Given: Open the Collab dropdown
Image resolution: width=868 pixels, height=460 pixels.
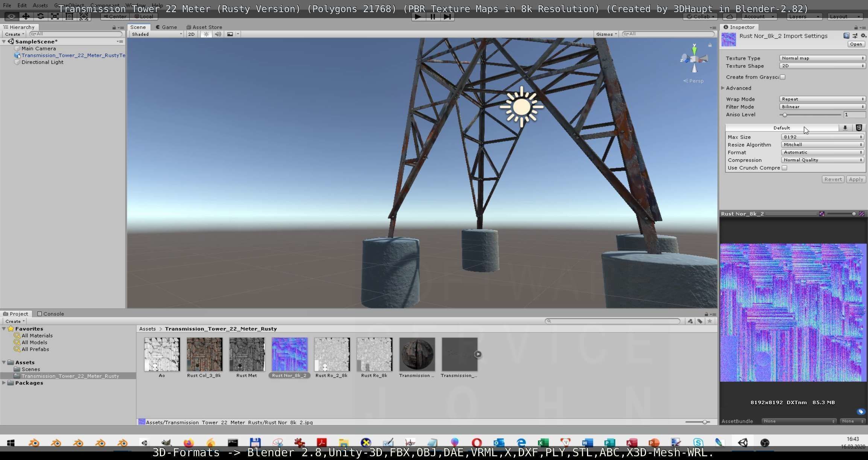Looking at the screenshot, I should (700, 17).
